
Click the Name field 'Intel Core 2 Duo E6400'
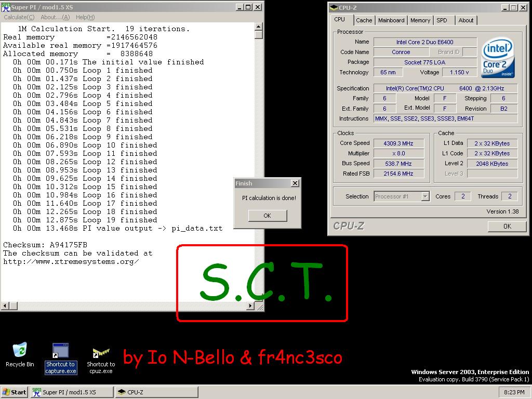click(425, 42)
